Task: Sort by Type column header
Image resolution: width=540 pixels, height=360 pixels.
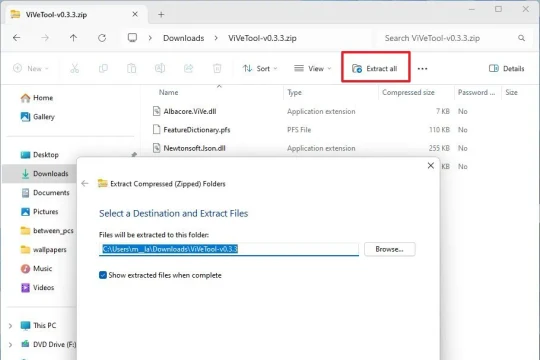Action: click(x=294, y=92)
